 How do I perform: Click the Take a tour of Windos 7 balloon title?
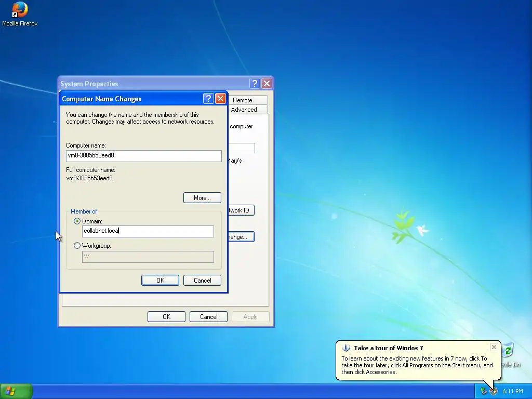(389, 348)
